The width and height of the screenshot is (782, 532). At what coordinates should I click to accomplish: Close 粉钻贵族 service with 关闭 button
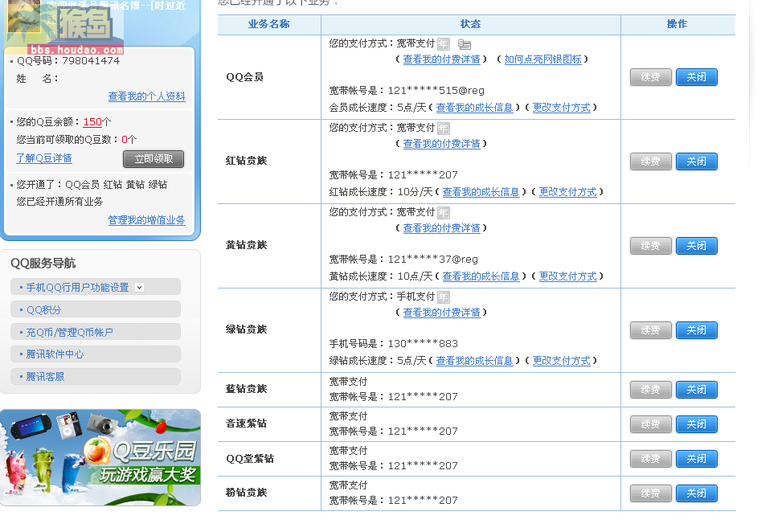[x=696, y=493]
